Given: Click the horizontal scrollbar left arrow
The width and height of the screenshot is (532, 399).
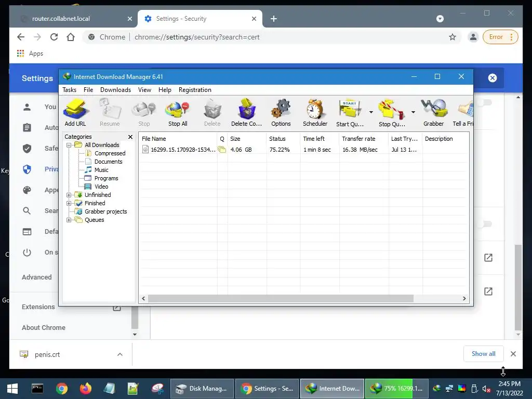Looking at the screenshot, I should click(x=143, y=299).
